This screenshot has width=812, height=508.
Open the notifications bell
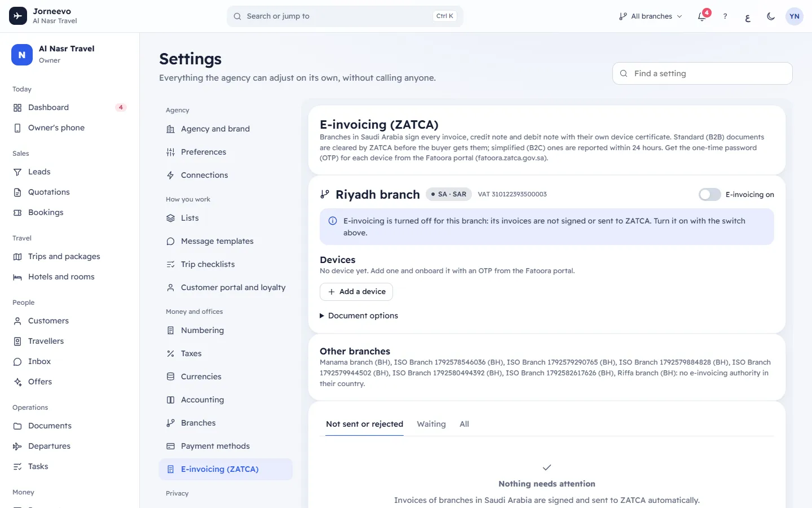702,16
